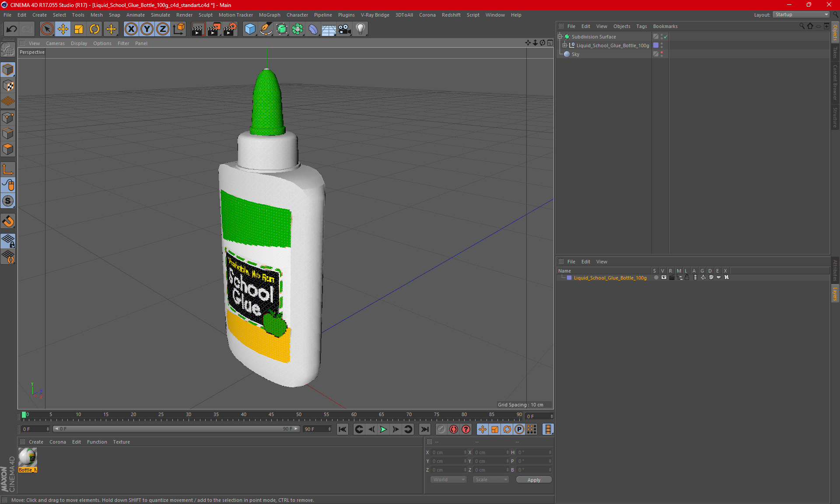Image resolution: width=840 pixels, height=504 pixels.
Task: Open the Render menu
Action: click(x=184, y=15)
